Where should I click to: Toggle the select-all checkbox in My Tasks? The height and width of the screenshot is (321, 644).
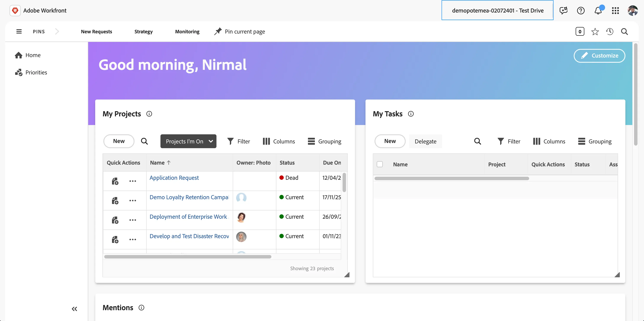coord(380,164)
